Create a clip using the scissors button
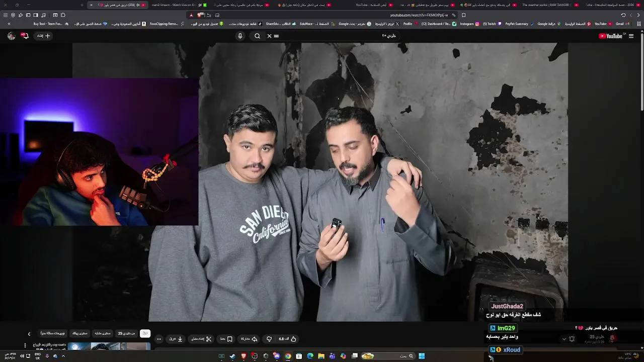The width and height of the screenshot is (644, 362). click(201, 339)
